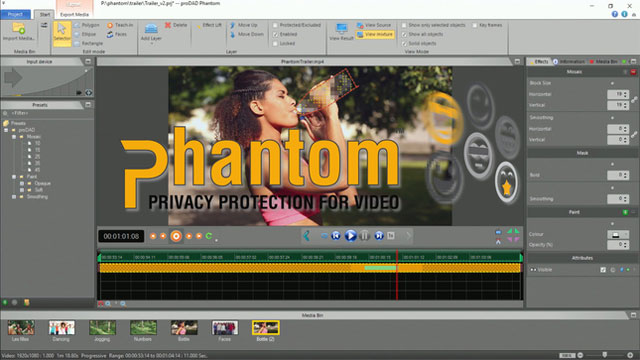Select the mosaic preset 10
The image size is (640, 360).
click(37, 143)
